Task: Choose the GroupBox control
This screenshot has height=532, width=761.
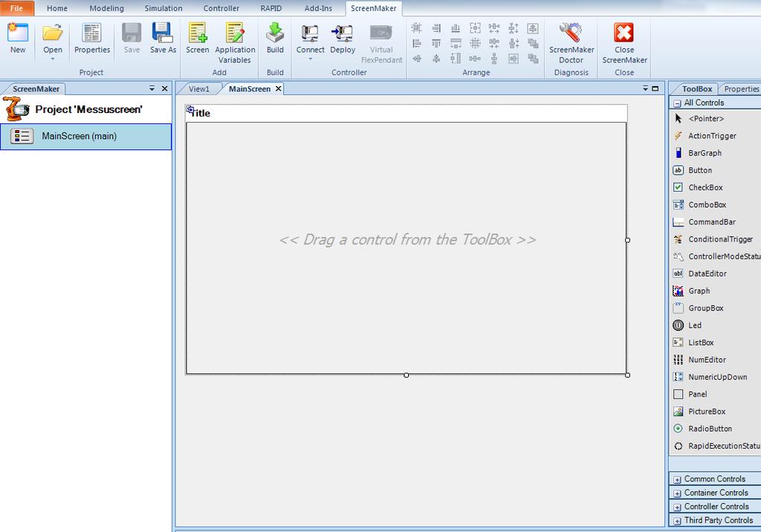Action: coord(706,308)
